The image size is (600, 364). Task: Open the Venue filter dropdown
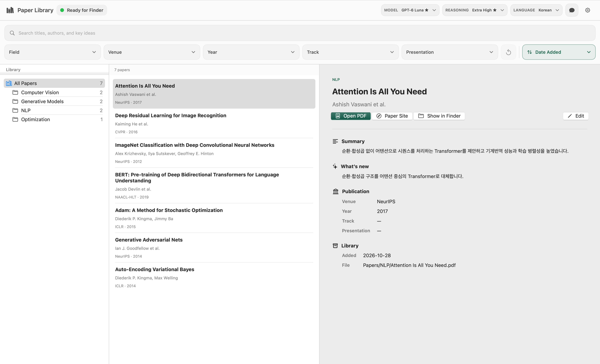(152, 52)
